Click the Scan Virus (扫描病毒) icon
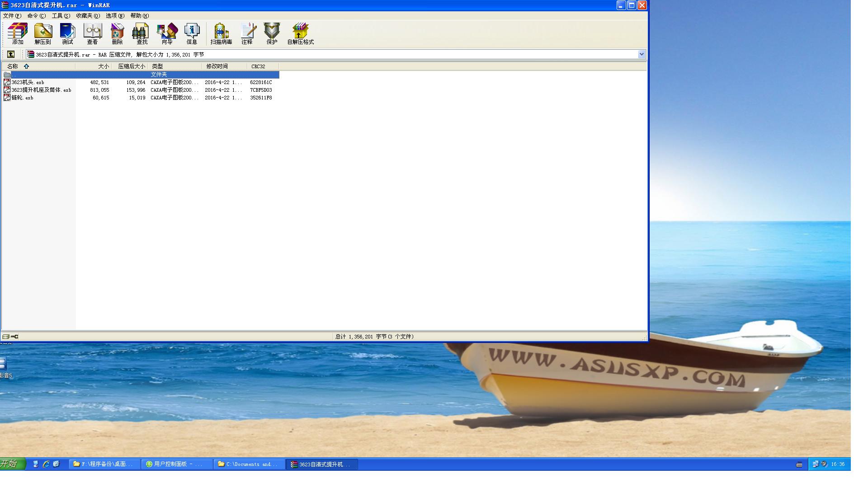868x488 pixels. [221, 34]
